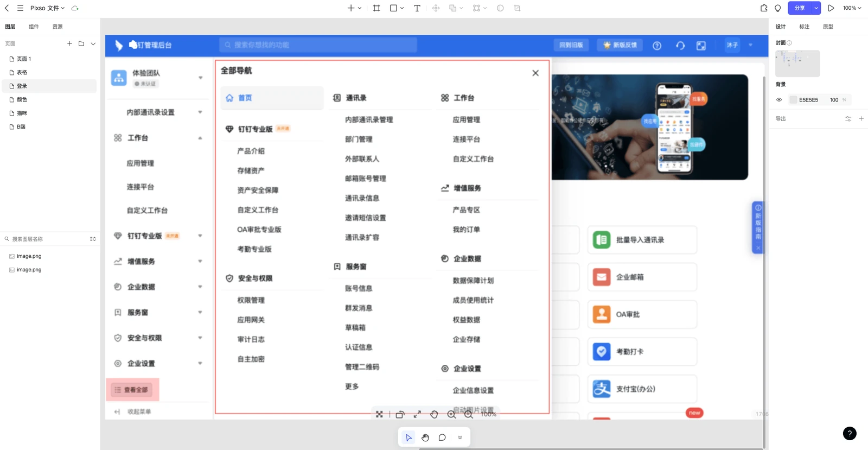The image size is (868, 450).
Task: Expand more tools in bottom toolbar
Action: (x=460, y=438)
